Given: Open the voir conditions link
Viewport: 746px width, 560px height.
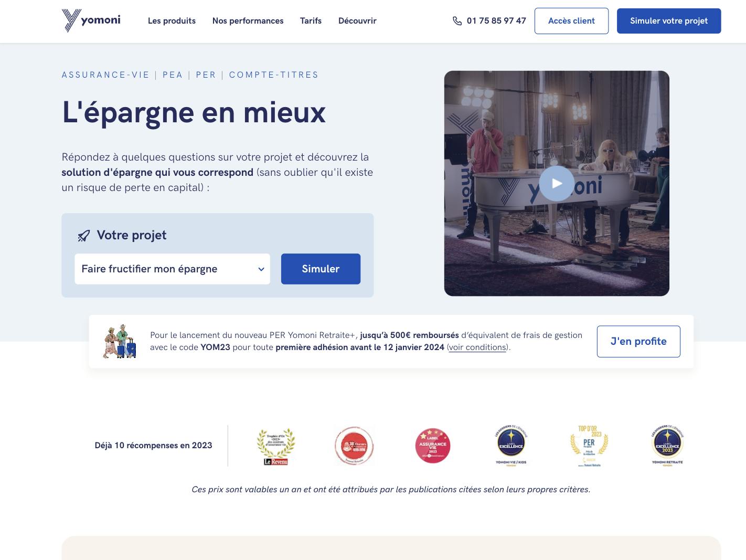Looking at the screenshot, I should (477, 347).
